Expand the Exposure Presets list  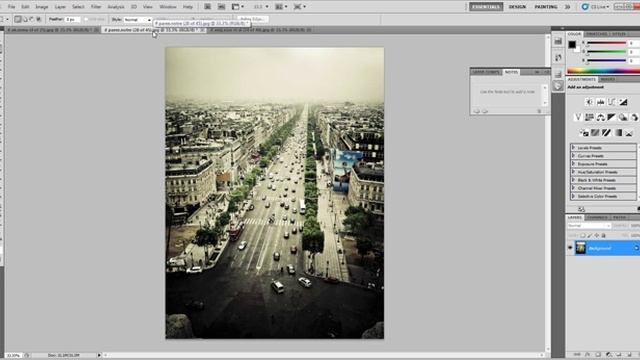[573, 164]
